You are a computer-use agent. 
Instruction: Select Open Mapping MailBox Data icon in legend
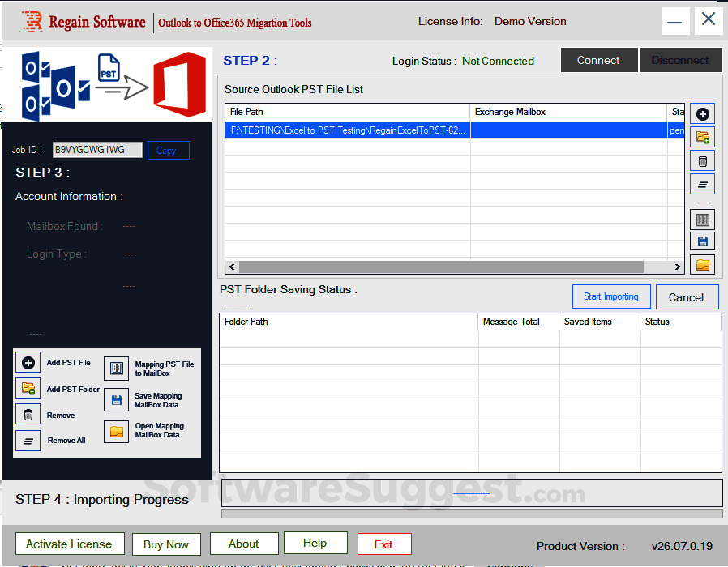coord(116,432)
